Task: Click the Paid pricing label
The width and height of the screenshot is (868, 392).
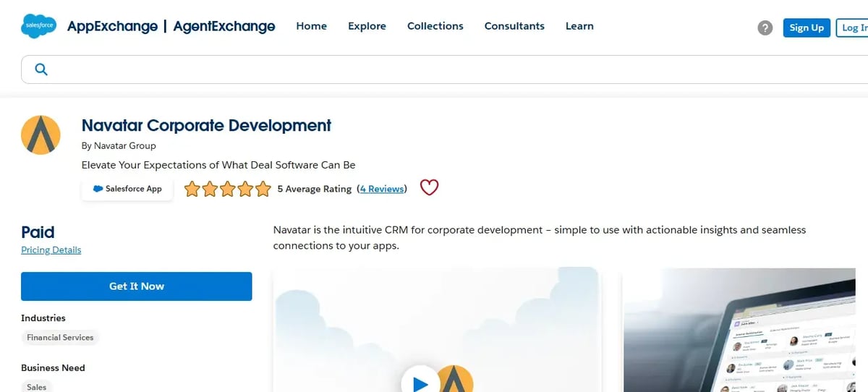Action: [38, 232]
